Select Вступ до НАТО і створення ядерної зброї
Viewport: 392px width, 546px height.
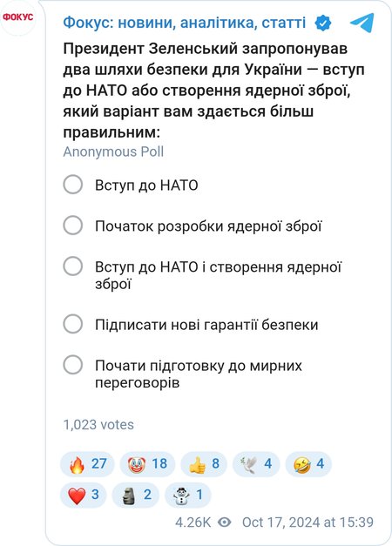tap(202, 275)
